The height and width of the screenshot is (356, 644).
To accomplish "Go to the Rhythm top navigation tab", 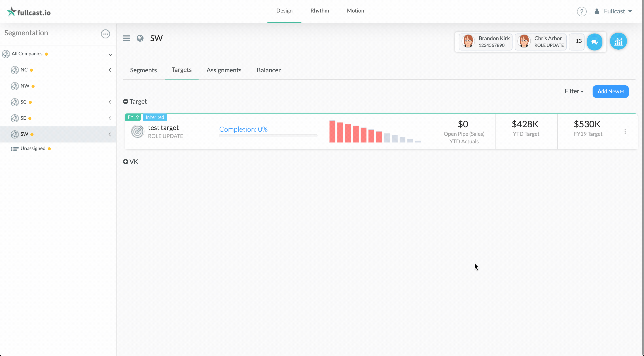I will [320, 11].
